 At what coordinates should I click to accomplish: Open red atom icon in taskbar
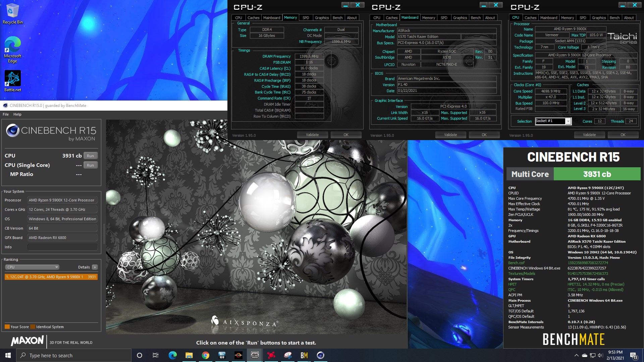coord(271,355)
